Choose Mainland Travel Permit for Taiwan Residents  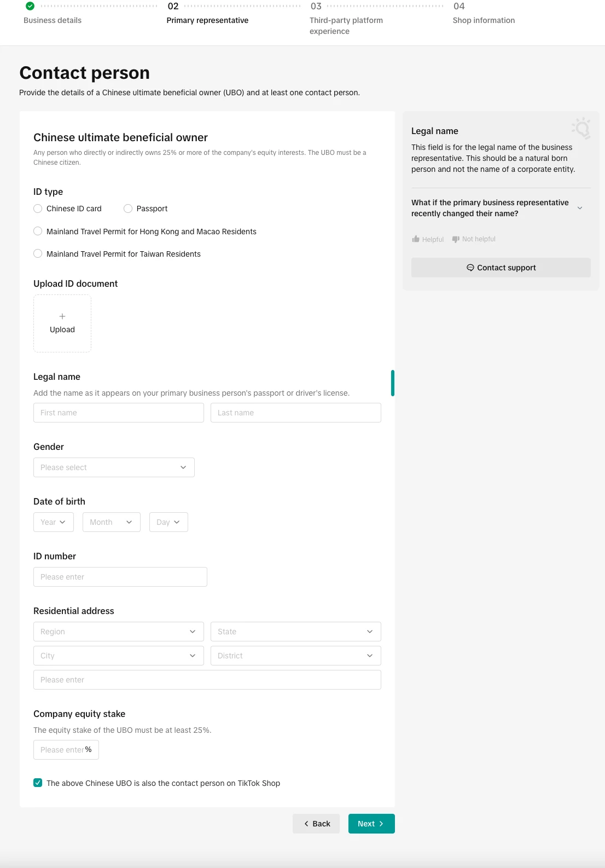[38, 254]
